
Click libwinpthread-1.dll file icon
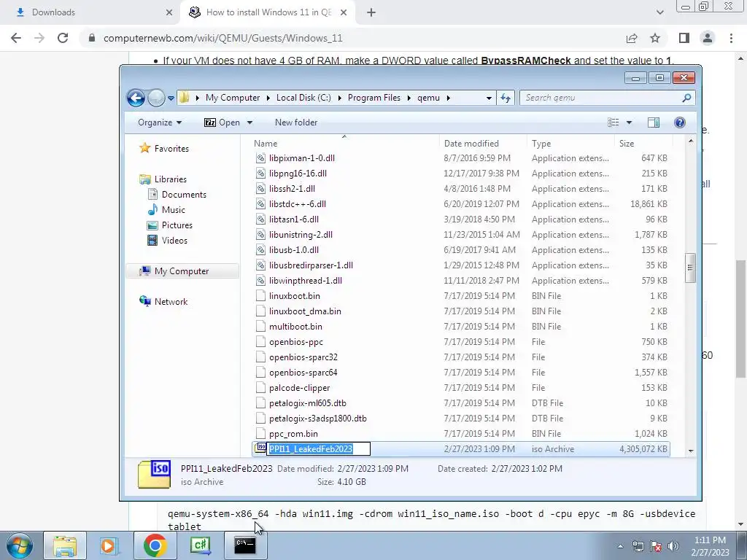(x=260, y=281)
